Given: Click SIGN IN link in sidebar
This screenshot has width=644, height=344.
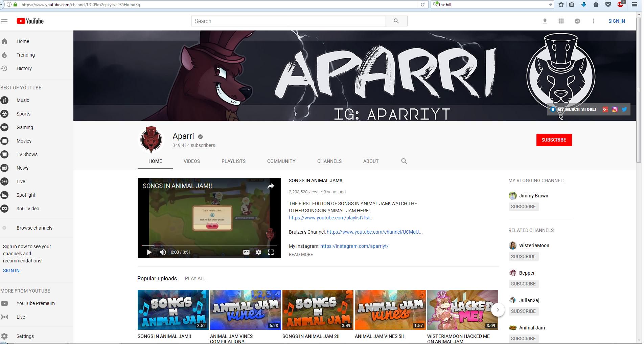Looking at the screenshot, I should point(11,271).
